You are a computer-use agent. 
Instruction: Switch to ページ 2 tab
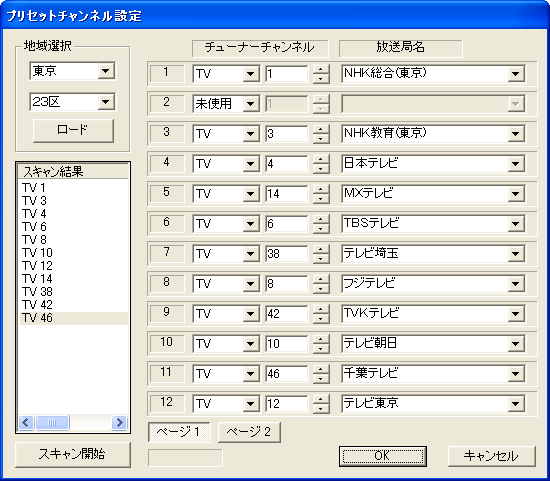[x=249, y=432]
